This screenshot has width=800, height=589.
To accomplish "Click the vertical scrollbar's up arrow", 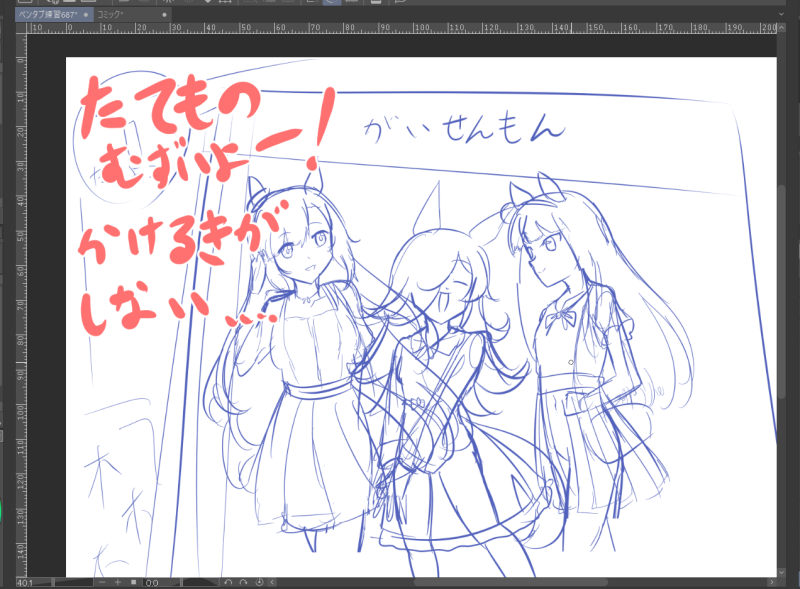I will click(x=782, y=27).
